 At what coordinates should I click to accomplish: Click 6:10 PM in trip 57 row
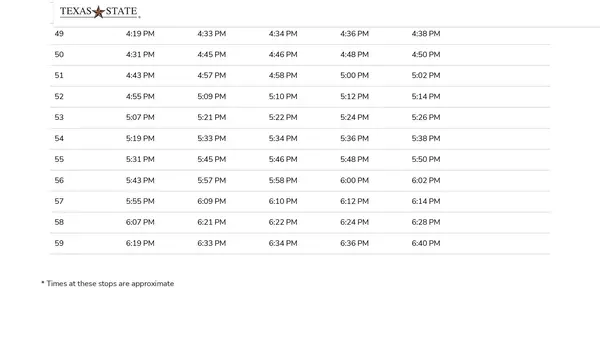pyautogui.click(x=283, y=201)
